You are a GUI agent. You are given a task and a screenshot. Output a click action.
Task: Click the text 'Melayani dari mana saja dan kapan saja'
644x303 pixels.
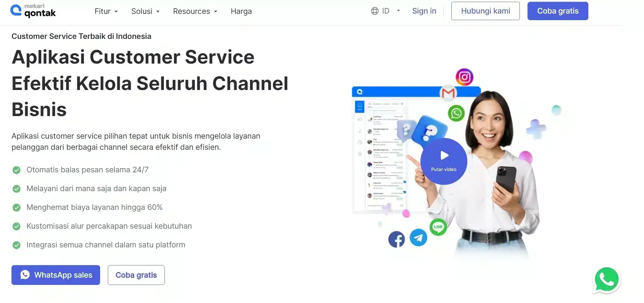tap(96, 188)
